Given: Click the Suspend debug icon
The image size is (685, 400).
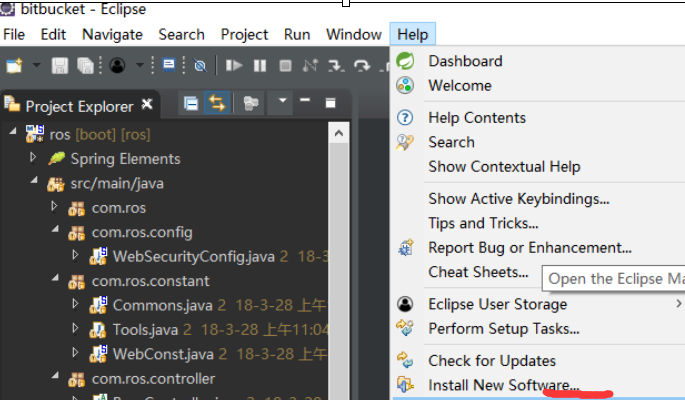Looking at the screenshot, I should 260,66.
